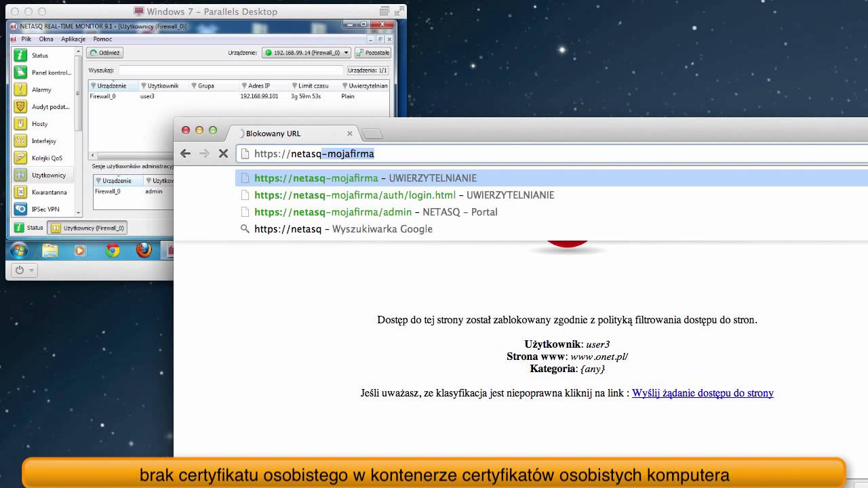The height and width of the screenshot is (488, 868).
Task: Open Kwarantanna section in NETASQ sidebar
Action: pos(42,192)
